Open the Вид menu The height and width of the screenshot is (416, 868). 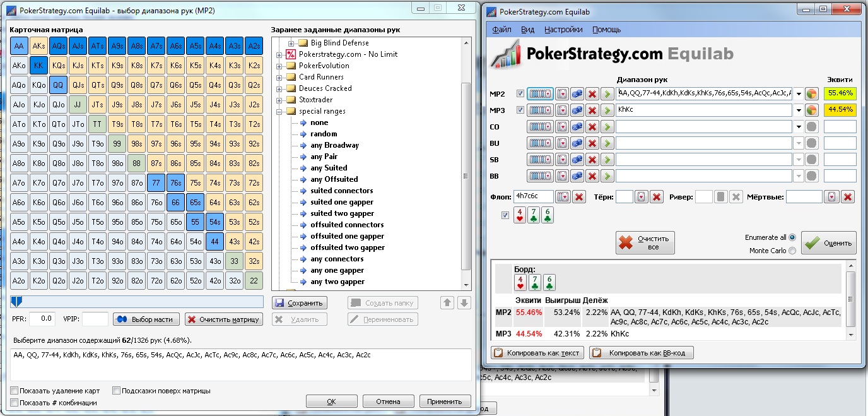528,30
